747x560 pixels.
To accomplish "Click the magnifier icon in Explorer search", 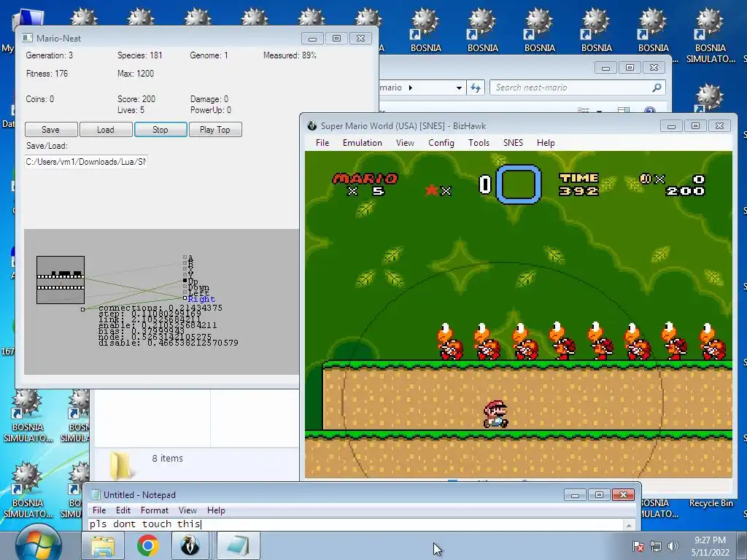I will [657, 87].
